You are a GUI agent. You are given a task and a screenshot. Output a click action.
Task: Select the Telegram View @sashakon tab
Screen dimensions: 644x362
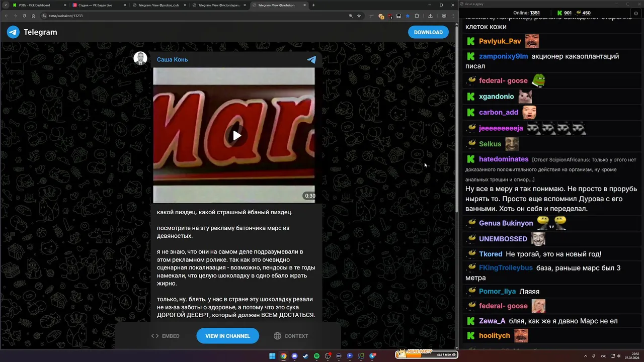[x=279, y=5]
